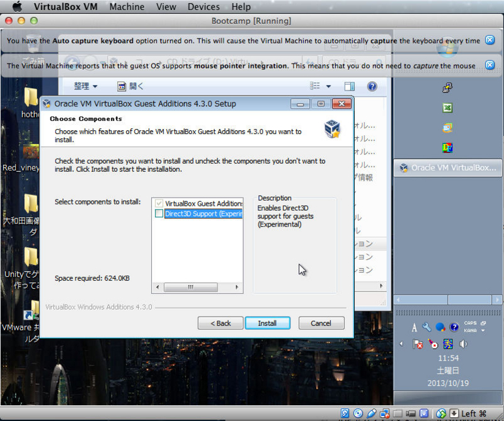Screen dimensions: 504x421
Task: Select the 大和田画像 folder on desktop
Action: click(x=21, y=215)
